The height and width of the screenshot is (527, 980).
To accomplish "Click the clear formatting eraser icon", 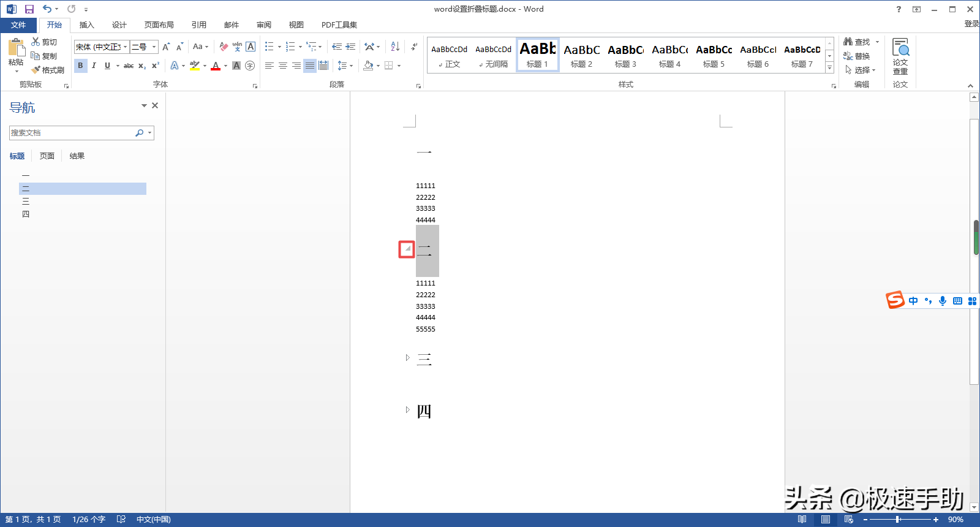I will click(x=224, y=47).
